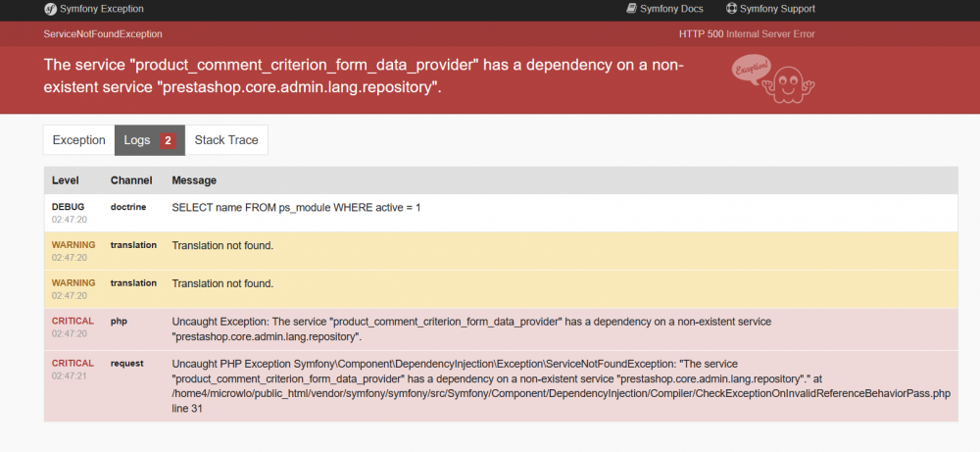Click the Message column header
This screenshot has width=980, height=452.
click(x=194, y=180)
